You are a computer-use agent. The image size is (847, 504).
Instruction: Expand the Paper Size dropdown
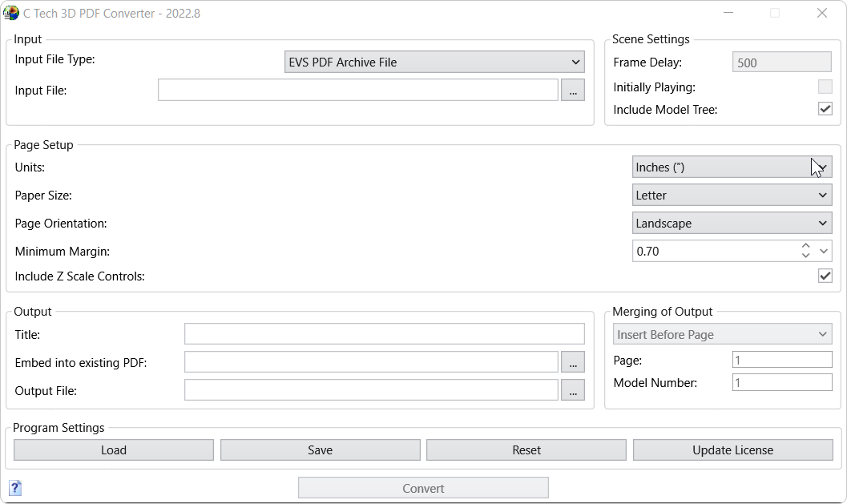(x=732, y=195)
